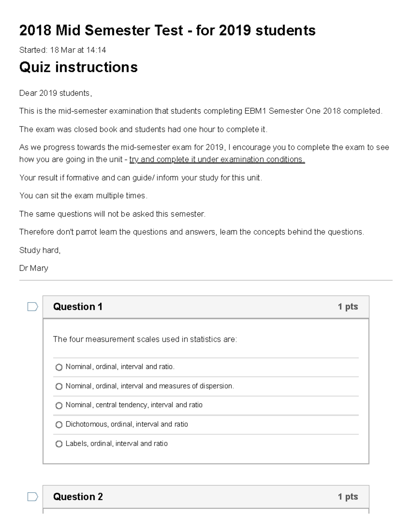Click the "1 pts" label for Question 2

[x=348, y=497]
